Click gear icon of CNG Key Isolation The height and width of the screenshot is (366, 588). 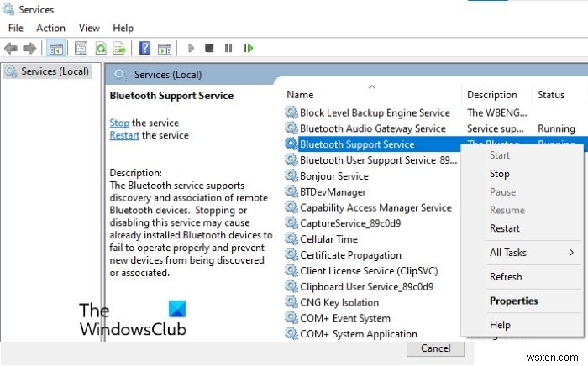[x=291, y=301]
